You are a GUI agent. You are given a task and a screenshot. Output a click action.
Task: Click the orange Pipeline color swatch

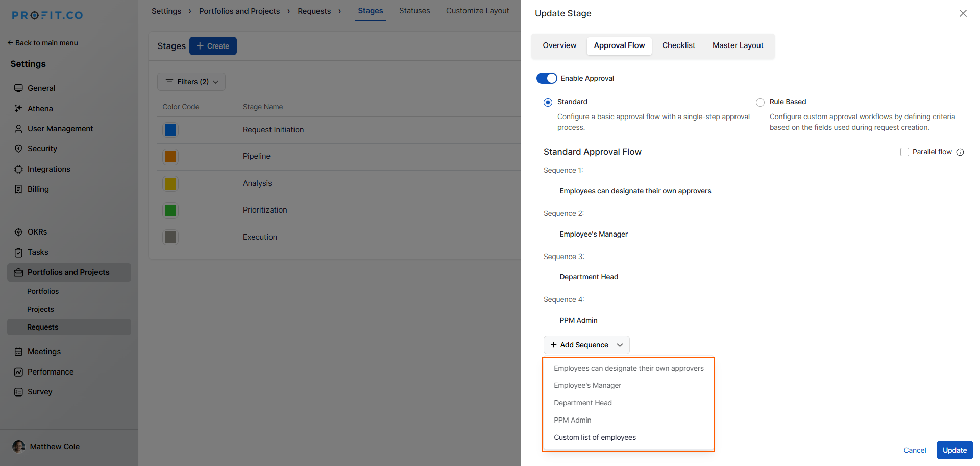[170, 157]
